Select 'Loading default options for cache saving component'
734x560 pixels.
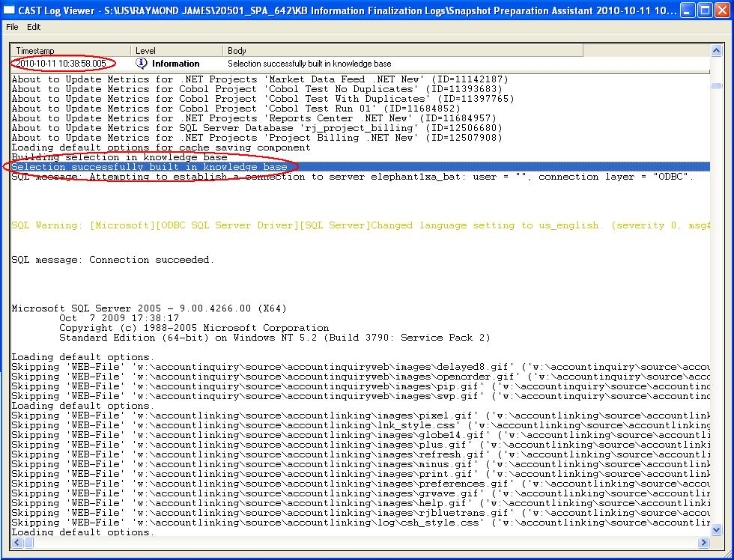[x=161, y=147]
